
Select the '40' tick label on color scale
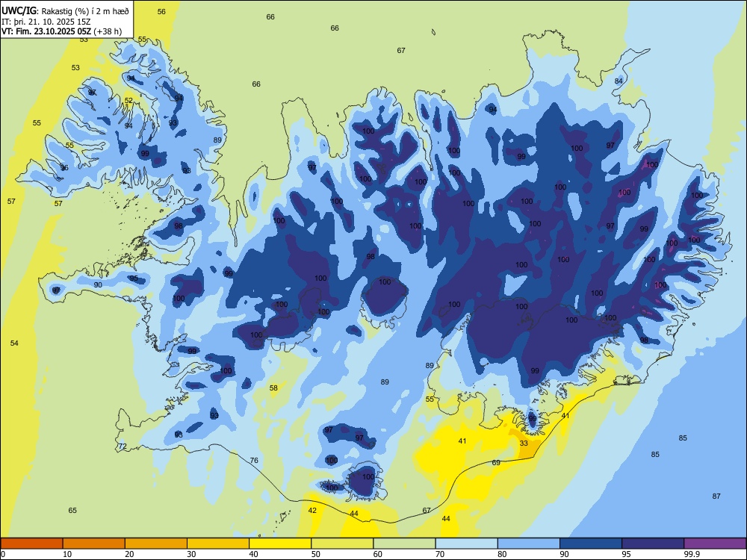[x=253, y=554]
